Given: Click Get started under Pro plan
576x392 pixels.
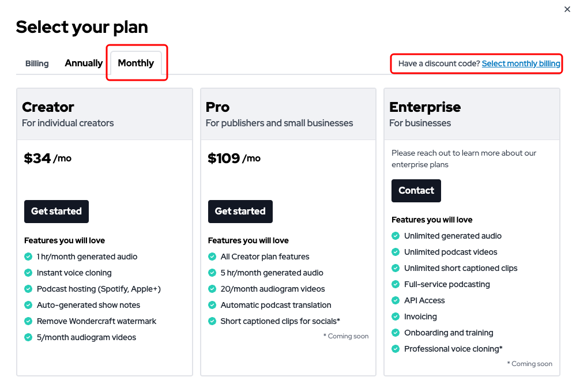Looking at the screenshot, I should 240,212.
